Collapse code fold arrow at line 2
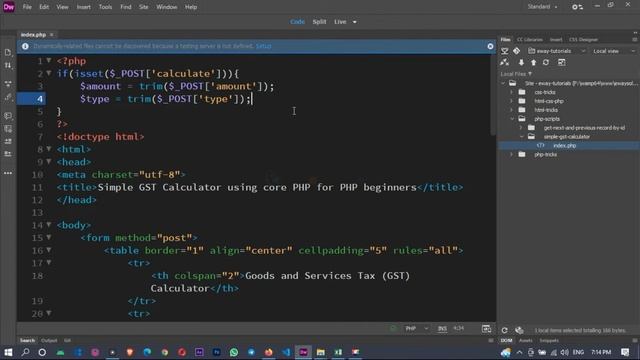This screenshot has height=360, width=640. pyautogui.click(x=49, y=73)
